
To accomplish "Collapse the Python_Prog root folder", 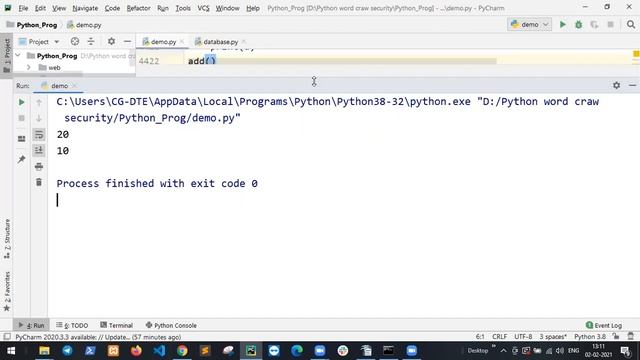I will 18,55.
